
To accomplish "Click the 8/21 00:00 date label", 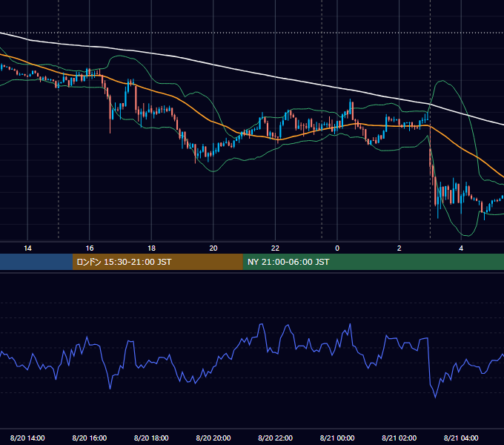I will pos(337,438).
